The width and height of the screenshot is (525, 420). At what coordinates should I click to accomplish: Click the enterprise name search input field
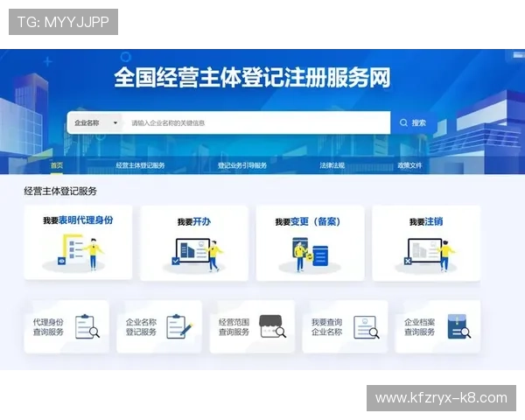tap(256, 122)
